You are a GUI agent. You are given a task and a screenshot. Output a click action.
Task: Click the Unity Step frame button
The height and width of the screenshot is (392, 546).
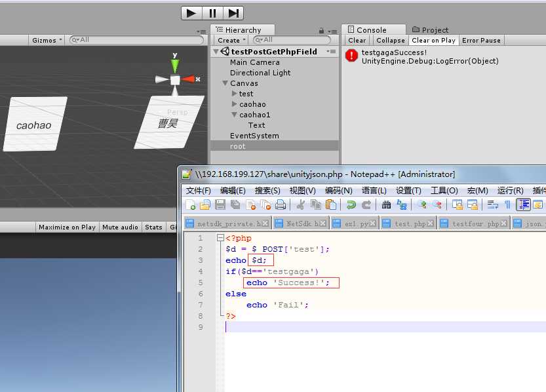233,13
